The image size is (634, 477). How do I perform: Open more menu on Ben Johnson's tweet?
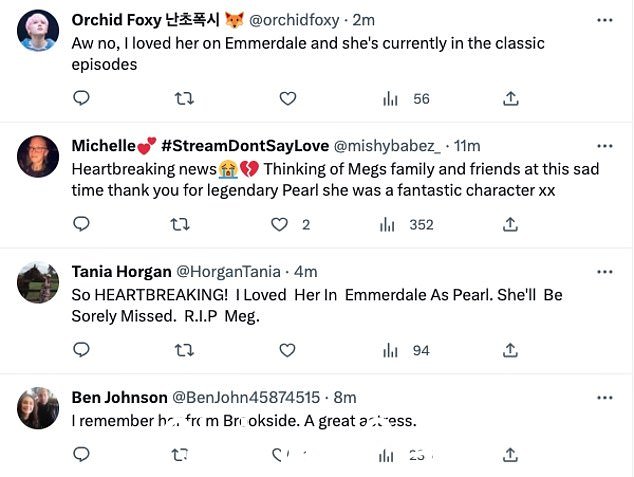[605, 398]
